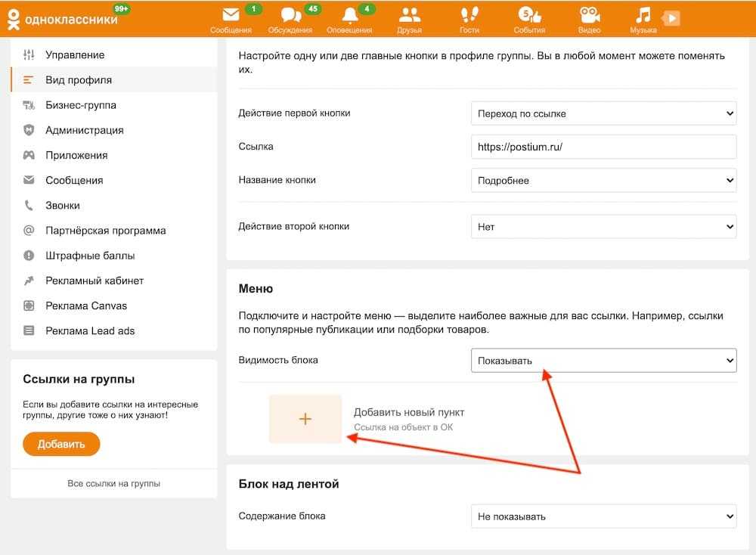Click the Одноклассники logo

pos(62,19)
